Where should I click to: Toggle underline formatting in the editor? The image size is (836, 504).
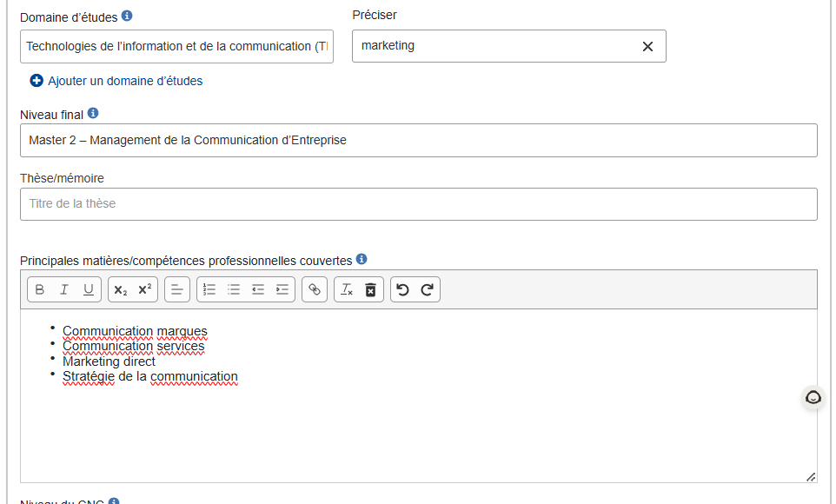pos(89,290)
